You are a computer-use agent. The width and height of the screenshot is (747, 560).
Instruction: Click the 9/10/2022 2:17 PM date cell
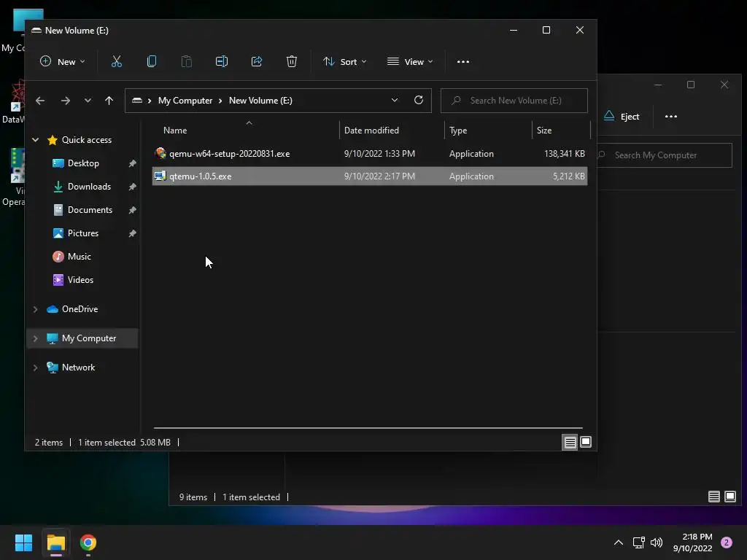coord(379,176)
